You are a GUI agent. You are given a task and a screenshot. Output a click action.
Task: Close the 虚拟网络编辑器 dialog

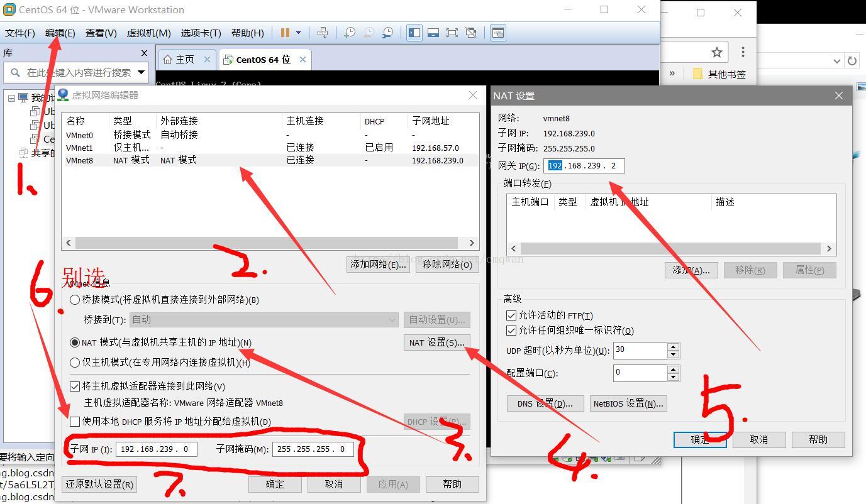coord(473,95)
